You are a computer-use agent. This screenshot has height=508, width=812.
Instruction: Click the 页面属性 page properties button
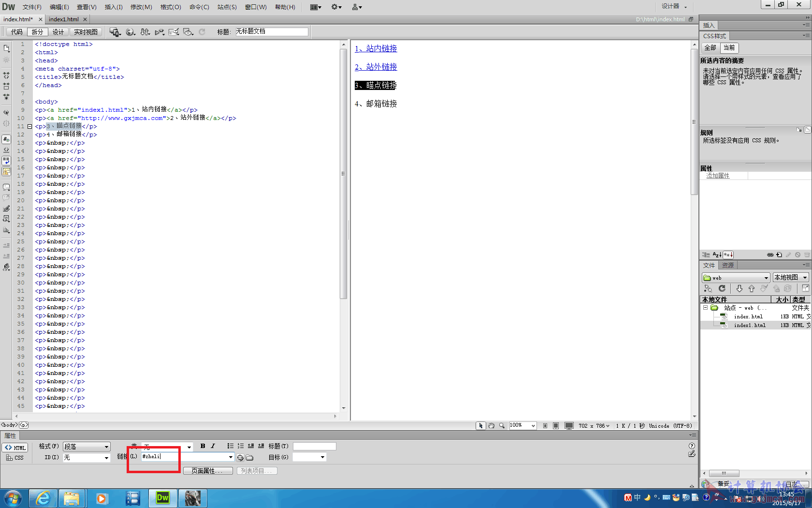click(208, 471)
